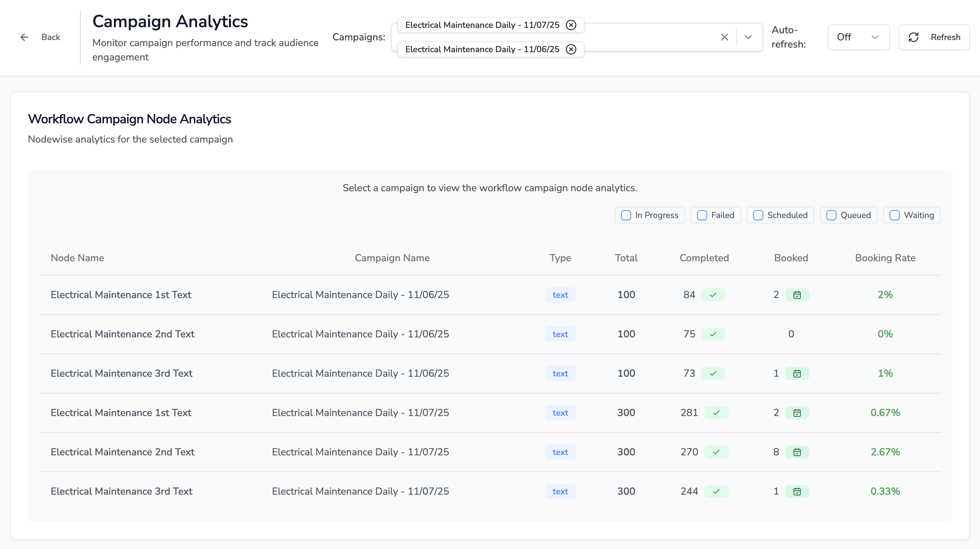Toggle the Scheduled filter on
This screenshot has height=549, width=980.
click(x=758, y=215)
